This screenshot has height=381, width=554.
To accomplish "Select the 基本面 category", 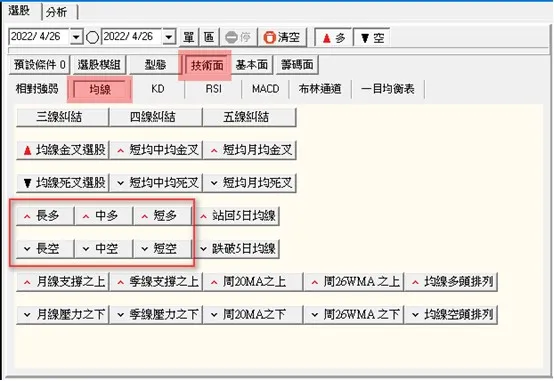I will pos(252,65).
